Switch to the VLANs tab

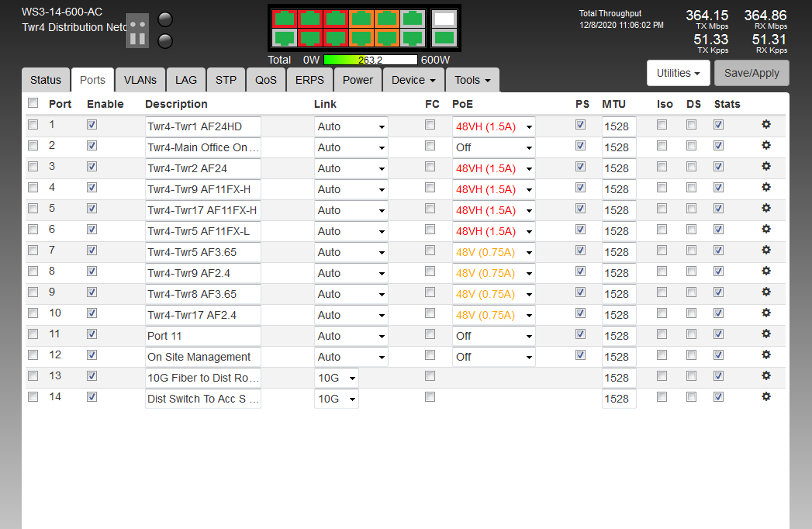click(x=140, y=80)
